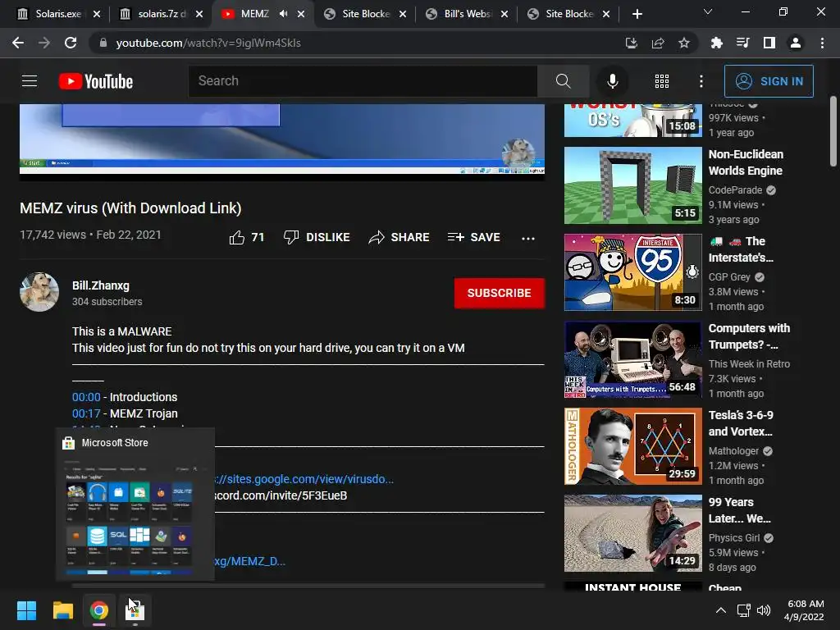Jump to the 00:17 MEMZ Trojan timestamp

pyautogui.click(x=86, y=413)
